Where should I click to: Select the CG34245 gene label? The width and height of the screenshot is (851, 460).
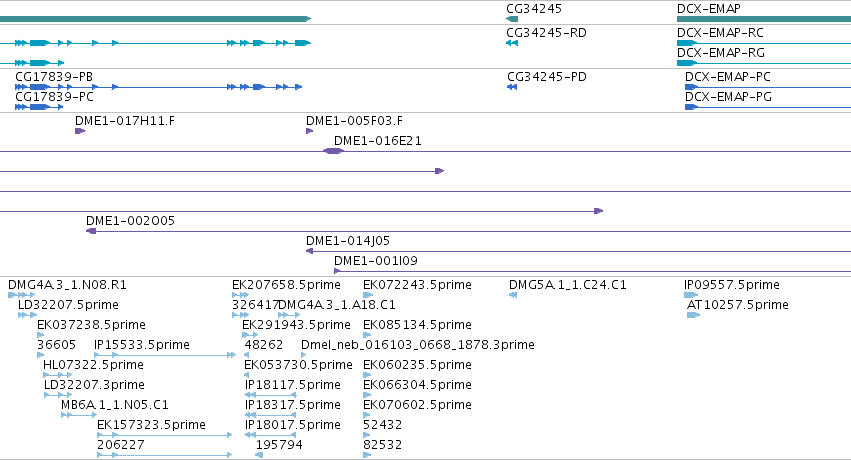(534, 9)
